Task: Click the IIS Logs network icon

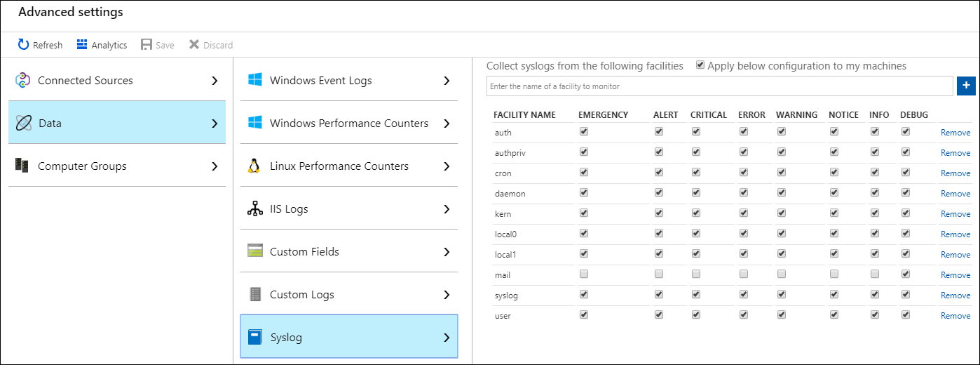Action: tap(254, 208)
